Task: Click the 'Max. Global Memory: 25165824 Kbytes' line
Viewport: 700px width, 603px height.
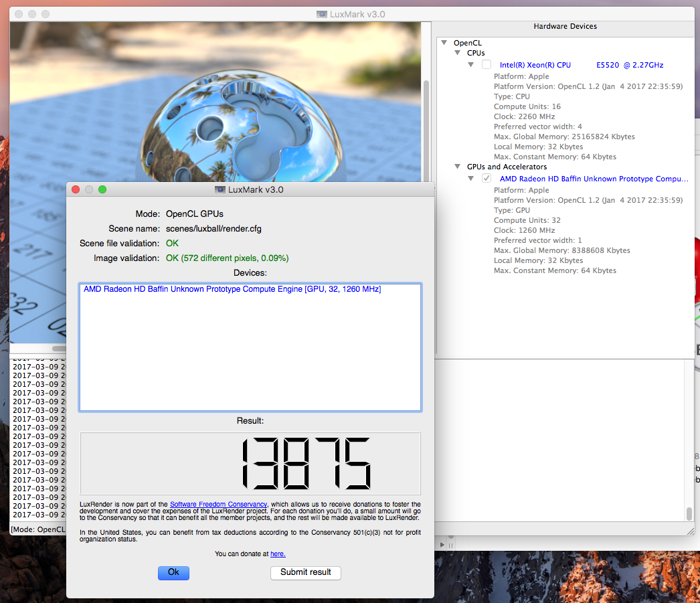Action: click(x=564, y=137)
